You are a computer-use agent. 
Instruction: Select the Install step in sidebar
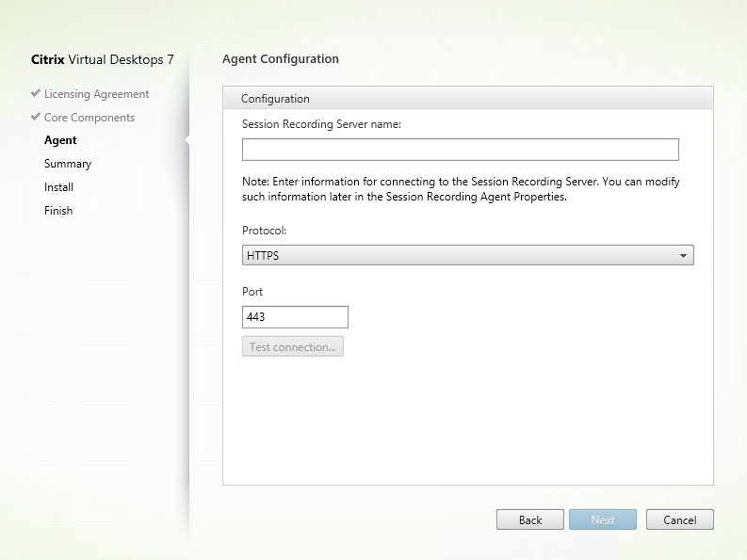(x=58, y=187)
